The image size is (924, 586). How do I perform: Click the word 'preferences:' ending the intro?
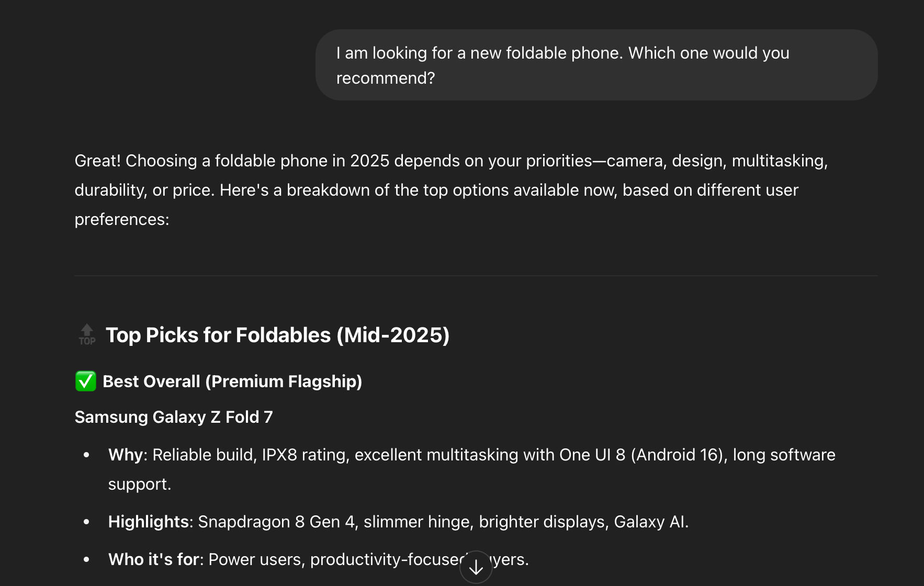tap(122, 219)
